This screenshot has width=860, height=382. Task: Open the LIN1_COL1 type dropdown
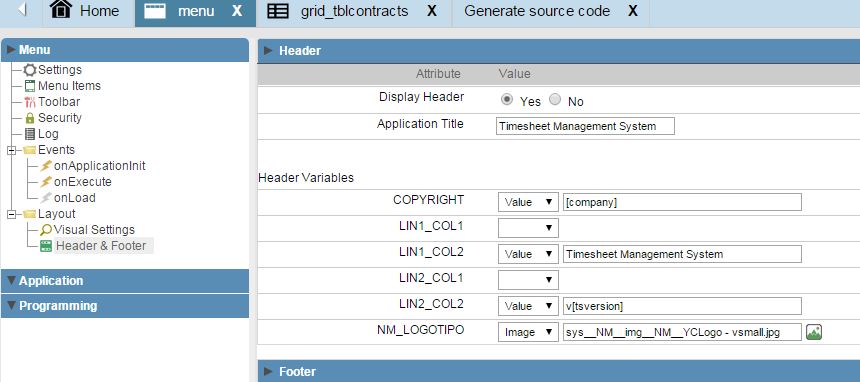(x=528, y=228)
